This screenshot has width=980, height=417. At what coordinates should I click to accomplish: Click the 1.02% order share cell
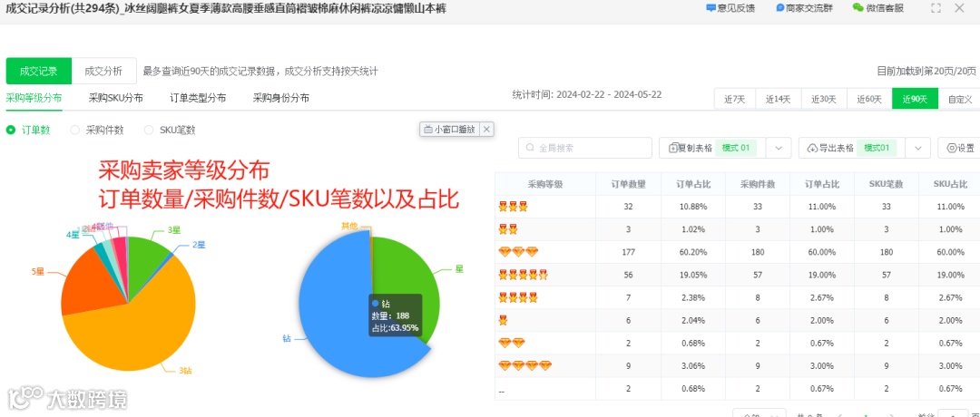692,229
